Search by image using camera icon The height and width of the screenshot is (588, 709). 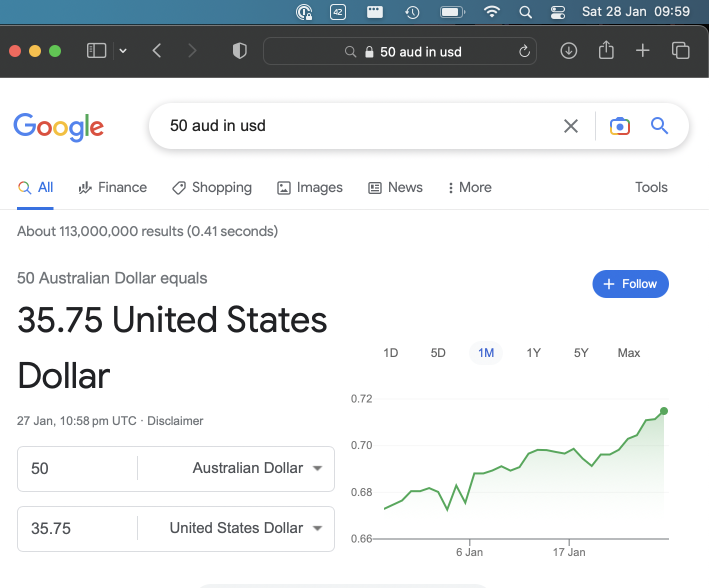(x=619, y=126)
